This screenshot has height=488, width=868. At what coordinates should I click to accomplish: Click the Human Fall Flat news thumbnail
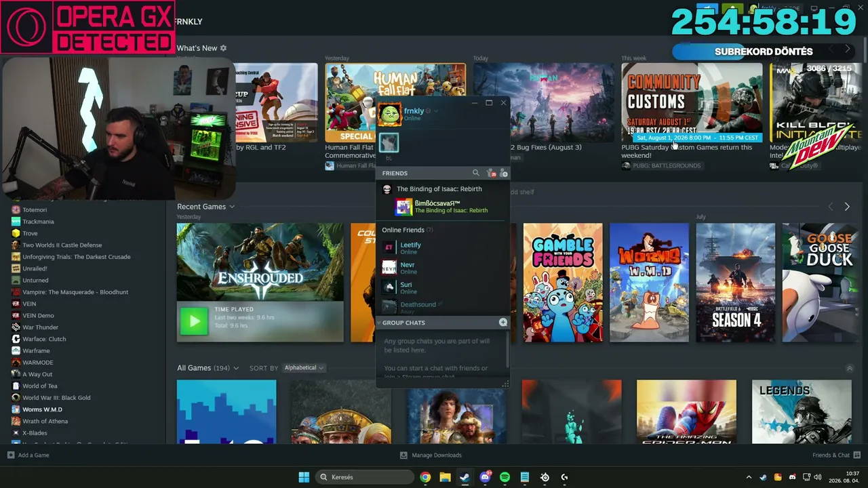(x=395, y=102)
